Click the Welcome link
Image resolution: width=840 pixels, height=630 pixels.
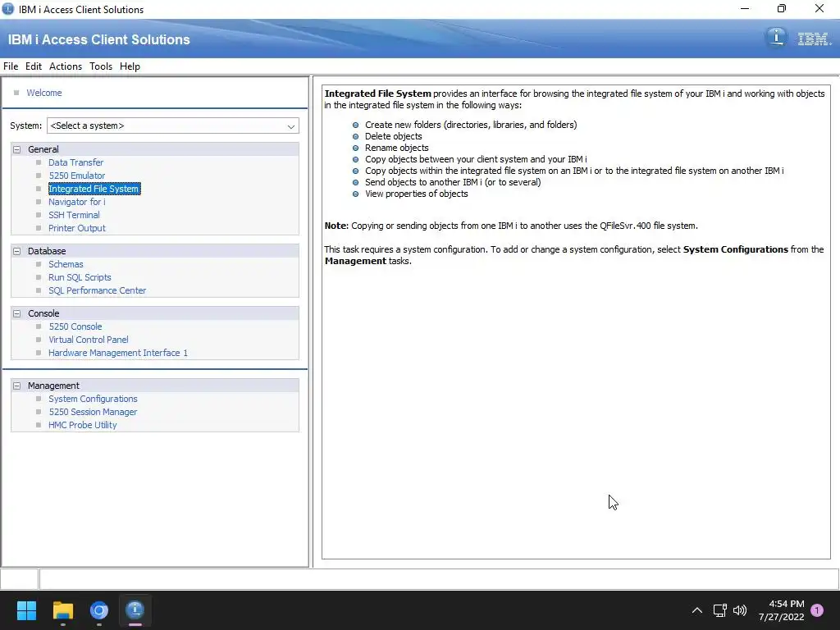[x=44, y=93]
